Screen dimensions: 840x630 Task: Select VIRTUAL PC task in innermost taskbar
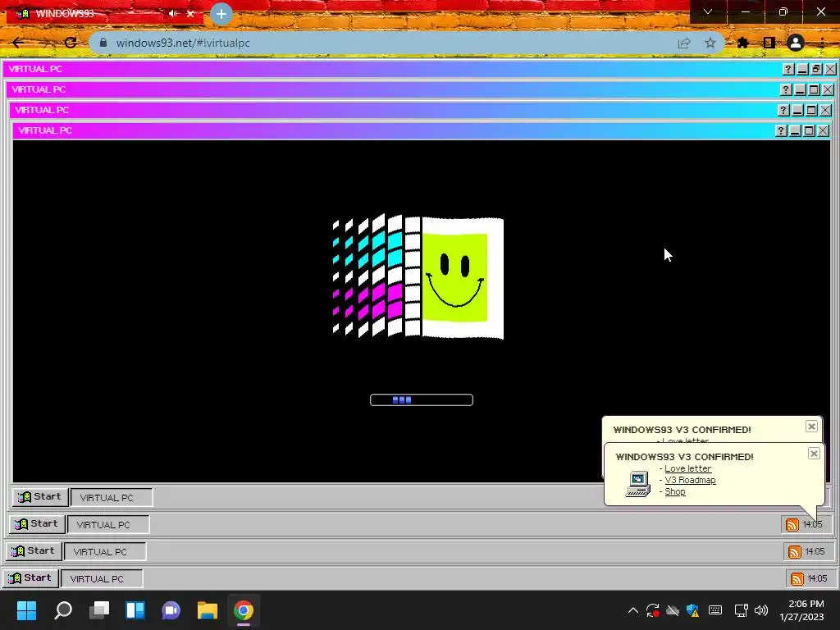[112, 497]
